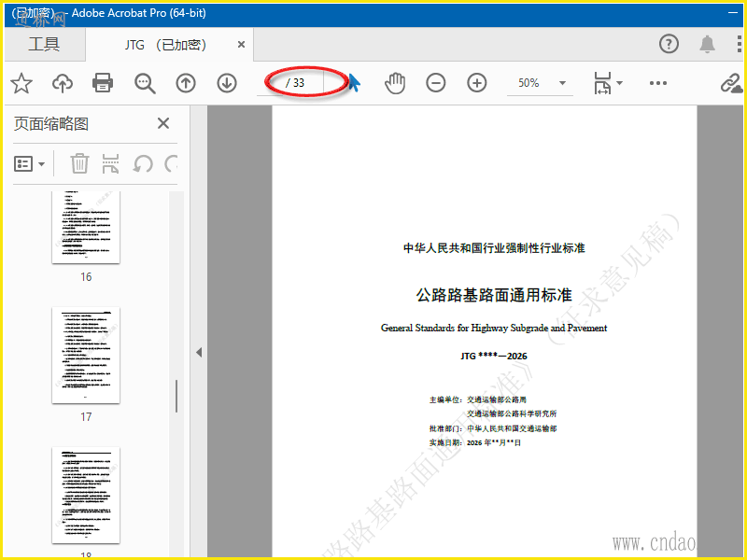The image size is (747, 560).
Task: Go to the previous page arrow
Action: coord(186,83)
